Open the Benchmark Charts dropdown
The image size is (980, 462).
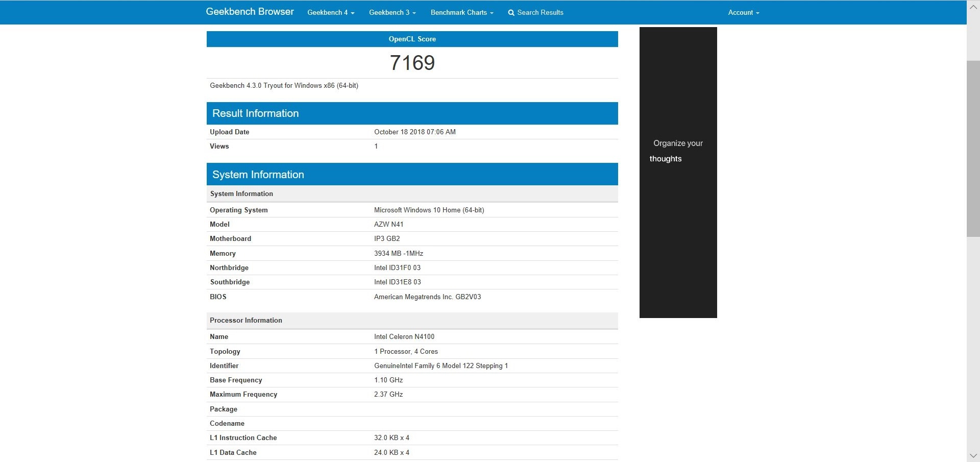[462, 12]
